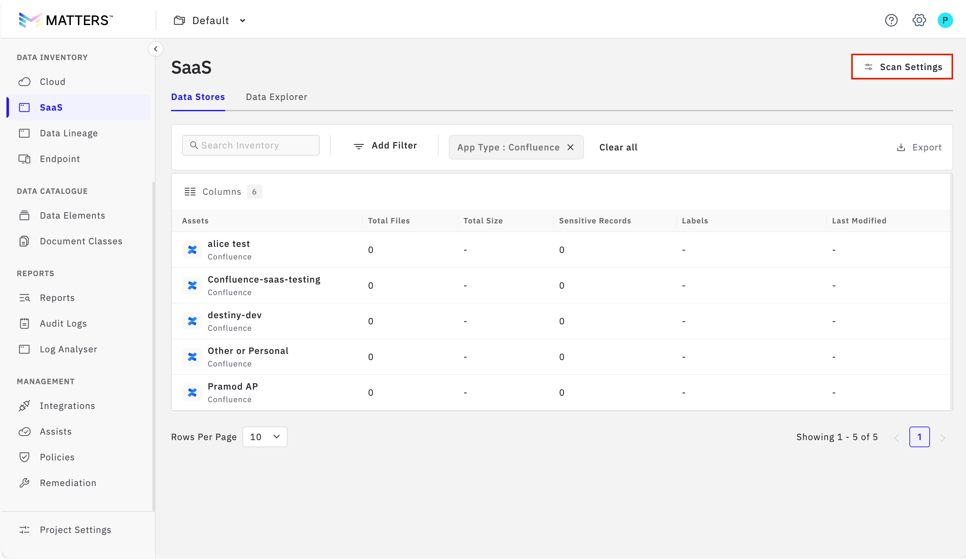Click the SaaS sidebar icon

click(x=24, y=107)
